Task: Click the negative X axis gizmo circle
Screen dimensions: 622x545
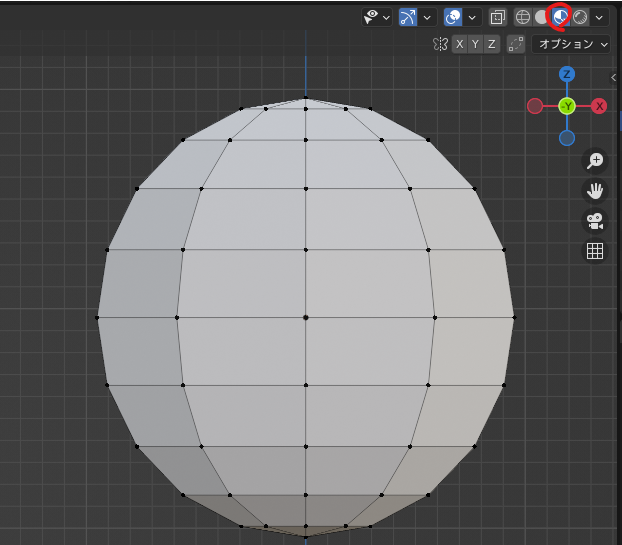Action: pyautogui.click(x=535, y=106)
